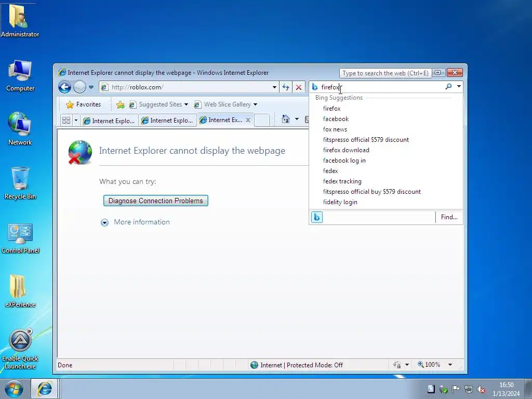Select the eXPerience folder icon
Image resolution: width=532 pixels, height=399 pixels.
pos(20,291)
